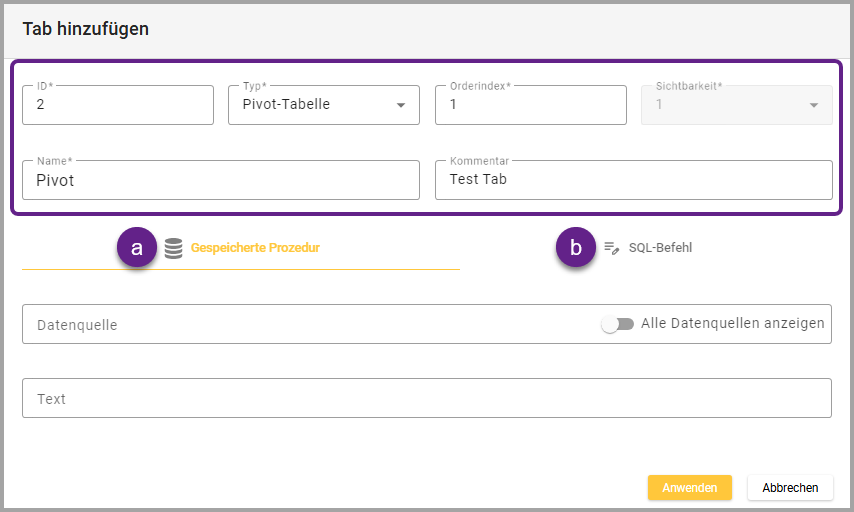Open the Typ dropdown showing Pivot-Tabelle

(315, 105)
